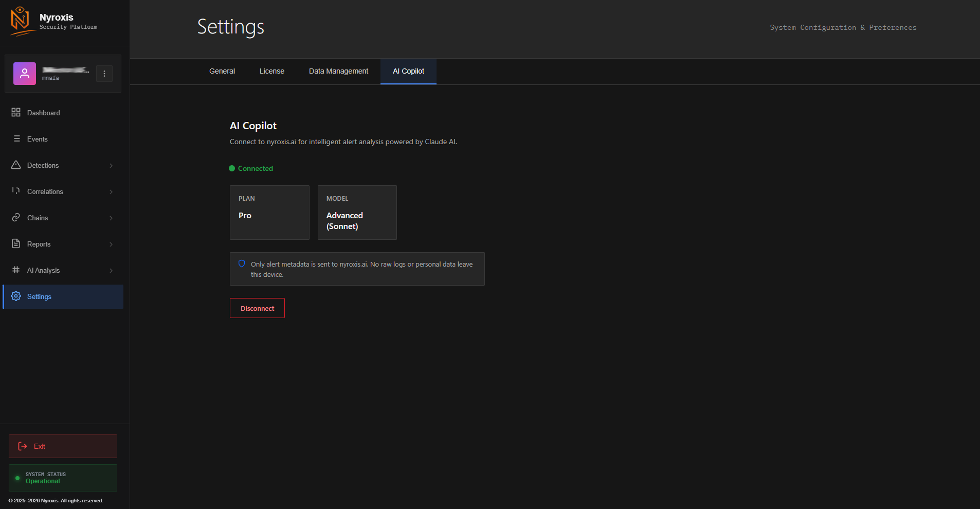This screenshot has height=509, width=980.
Task: Select Settings in the sidebar
Action: point(63,296)
